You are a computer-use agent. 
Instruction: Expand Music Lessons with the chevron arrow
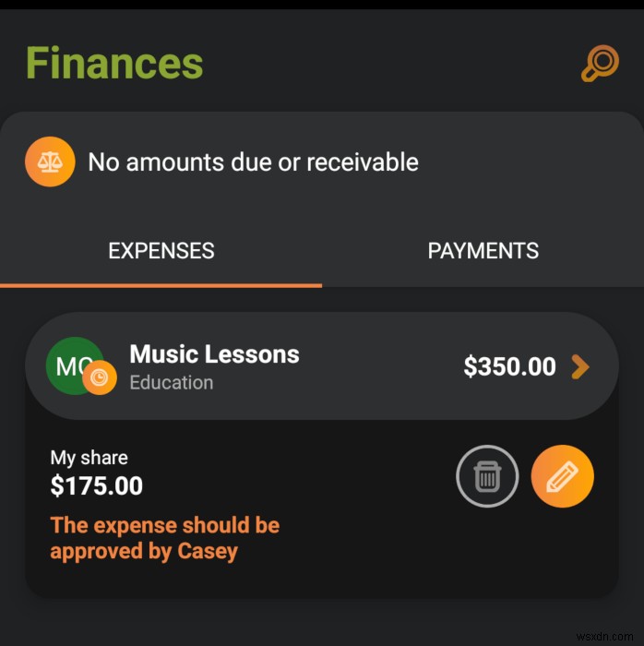[580, 367]
